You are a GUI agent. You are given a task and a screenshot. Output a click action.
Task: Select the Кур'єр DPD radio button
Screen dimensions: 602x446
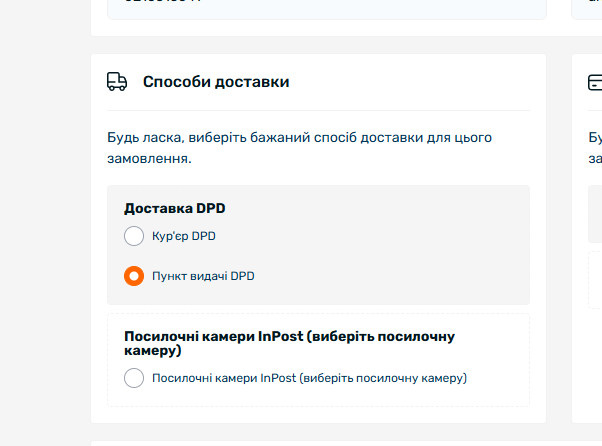(134, 236)
